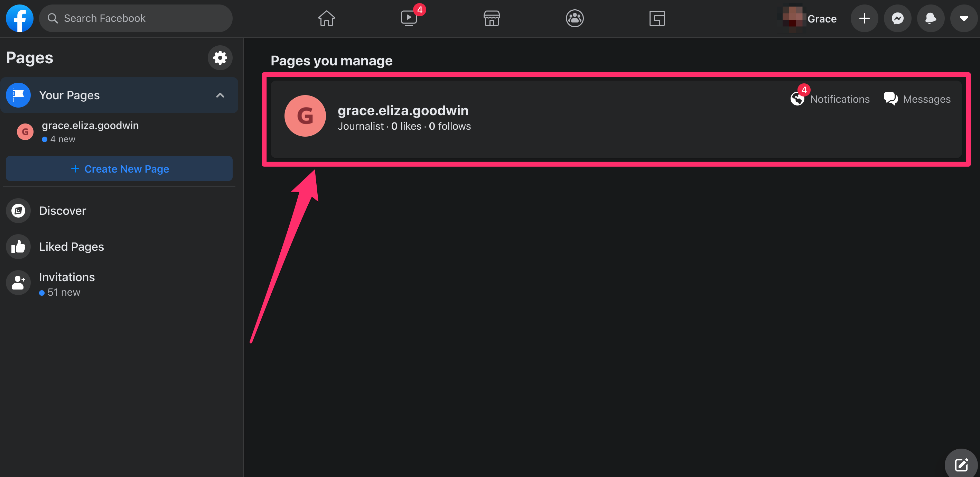The image size is (980, 477).
Task: Click the Facebook home icon
Action: pyautogui.click(x=326, y=18)
